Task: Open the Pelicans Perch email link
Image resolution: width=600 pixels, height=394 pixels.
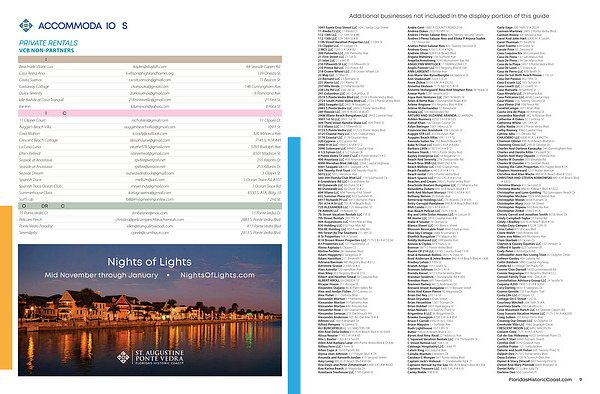Action: coord(150,220)
